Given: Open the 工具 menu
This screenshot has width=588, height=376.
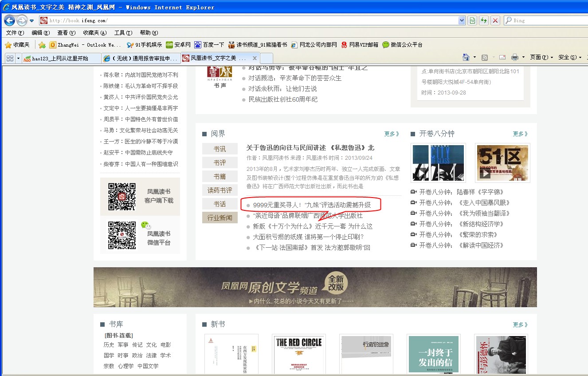Looking at the screenshot, I should [x=123, y=33].
